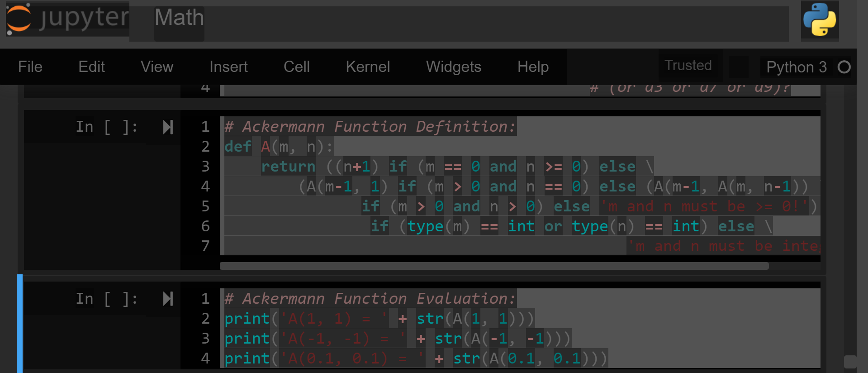Expand the View menu
Image resolution: width=868 pixels, height=373 pixels.
tap(157, 67)
